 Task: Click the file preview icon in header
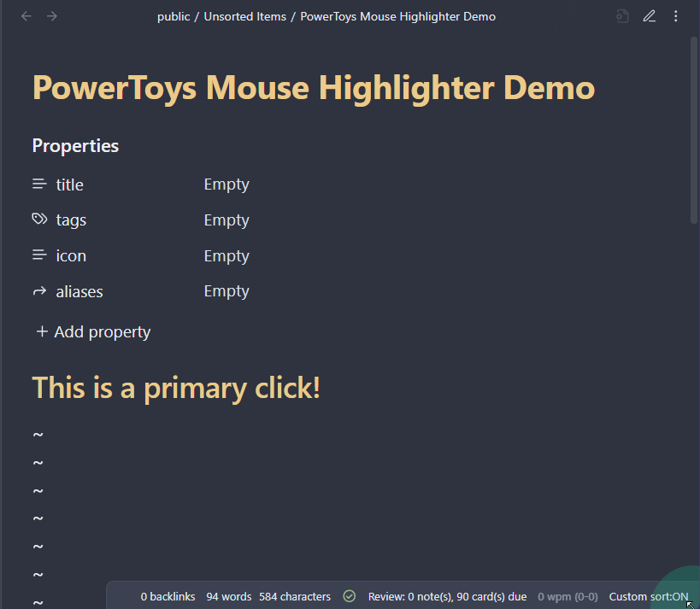622,16
